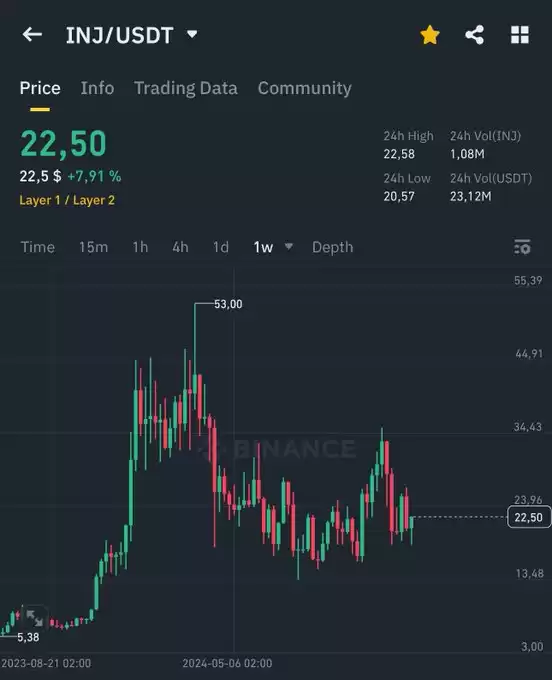The image size is (552, 680).
Task: Open the Community tab
Action: pos(304,88)
